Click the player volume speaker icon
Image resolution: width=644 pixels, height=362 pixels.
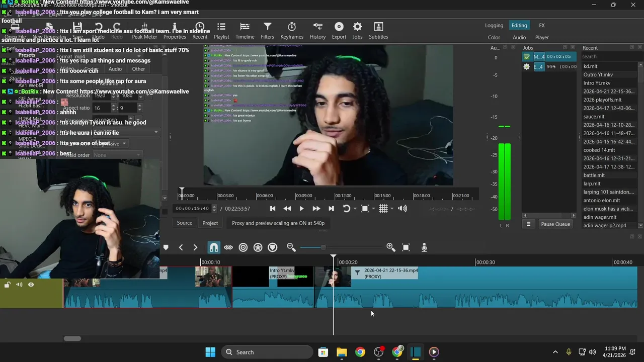tap(403, 209)
